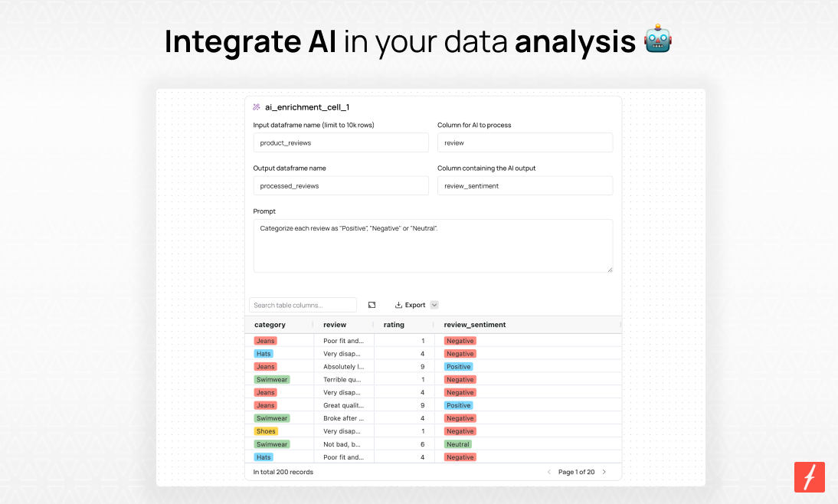Viewport: 838px width, 504px height.
Task: Click inside the Prompt text area
Action: 433,246
